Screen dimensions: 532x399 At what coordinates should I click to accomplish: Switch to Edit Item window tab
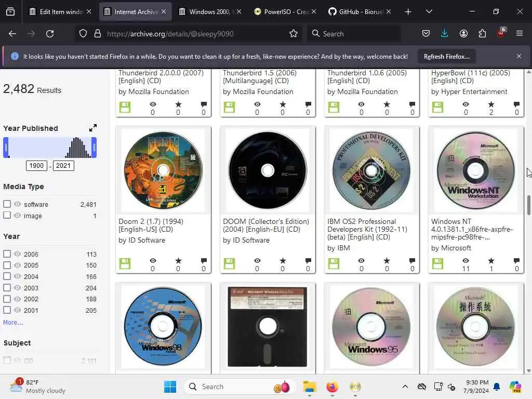pos(60,12)
